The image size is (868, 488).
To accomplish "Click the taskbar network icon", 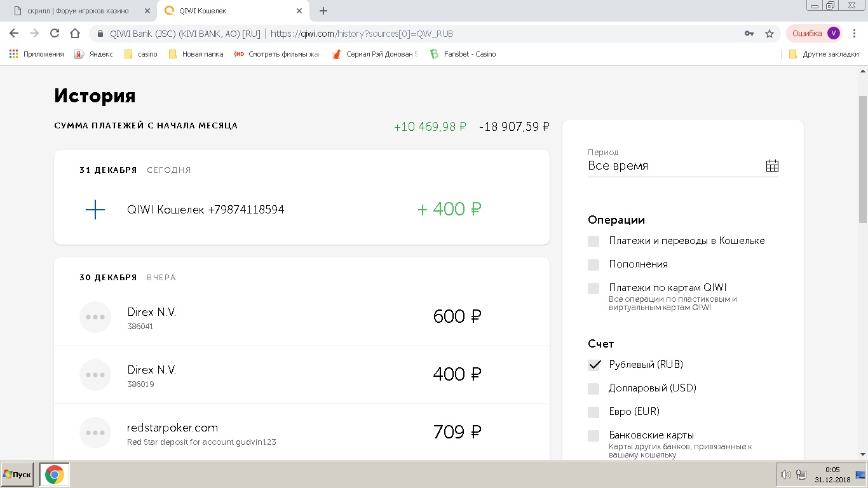I will 801,475.
